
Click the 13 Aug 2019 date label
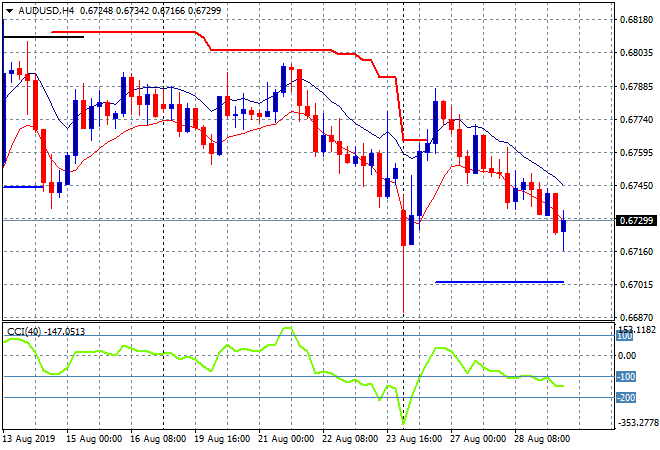tap(29, 439)
